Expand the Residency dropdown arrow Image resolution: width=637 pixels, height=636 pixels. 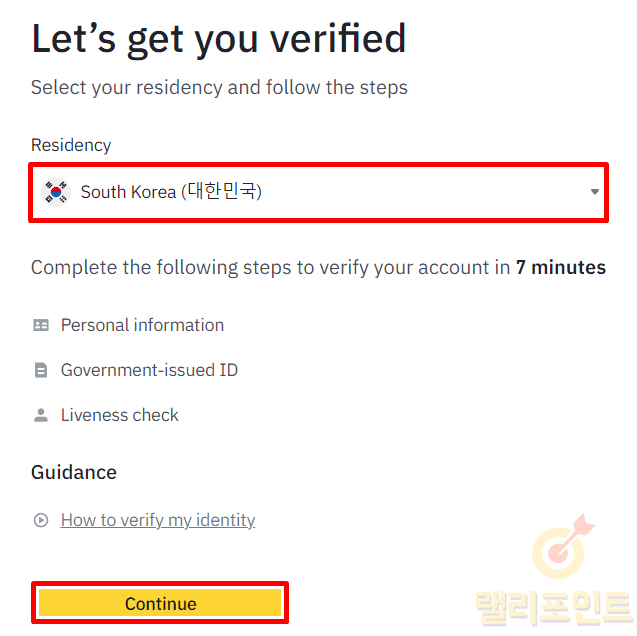(x=595, y=191)
